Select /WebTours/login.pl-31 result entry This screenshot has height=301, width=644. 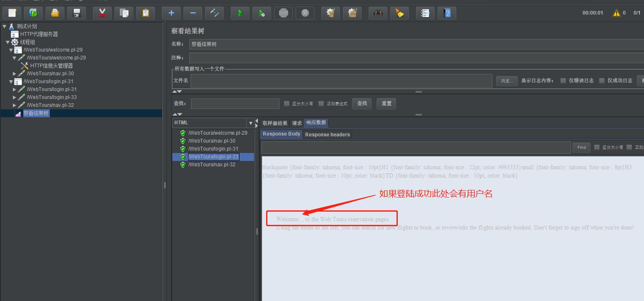point(213,149)
